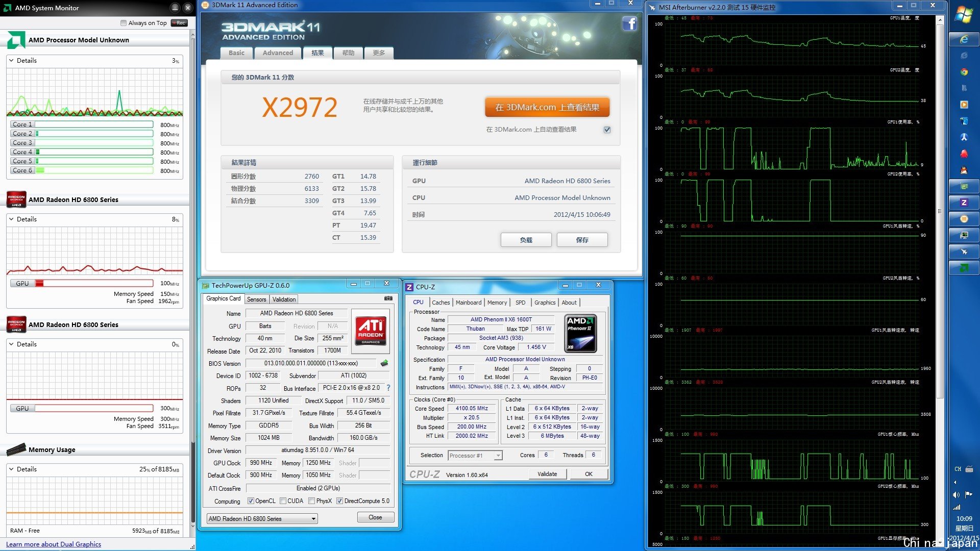
Task: Toggle PhysX checkbox in GPU-Z
Action: (311, 501)
